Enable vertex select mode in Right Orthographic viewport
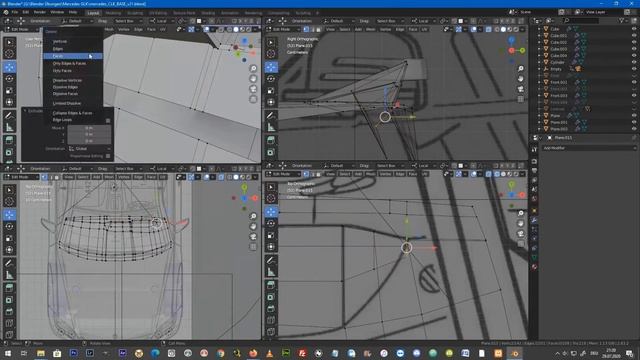 pos(306,29)
